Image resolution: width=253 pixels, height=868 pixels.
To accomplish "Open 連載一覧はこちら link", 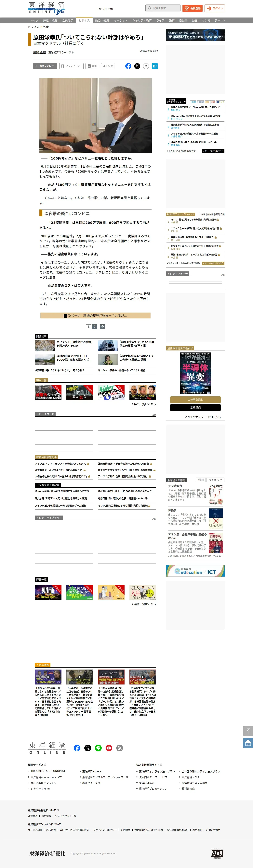I will pos(144,604).
